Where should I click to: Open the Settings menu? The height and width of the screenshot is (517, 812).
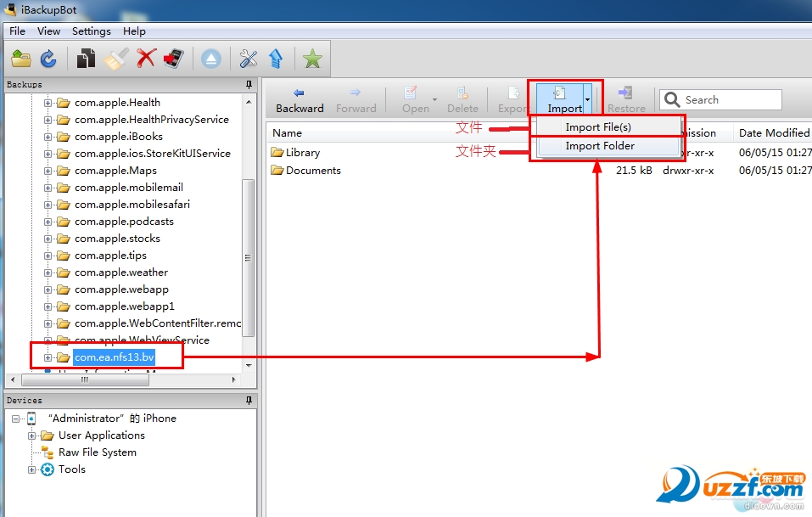tap(91, 31)
